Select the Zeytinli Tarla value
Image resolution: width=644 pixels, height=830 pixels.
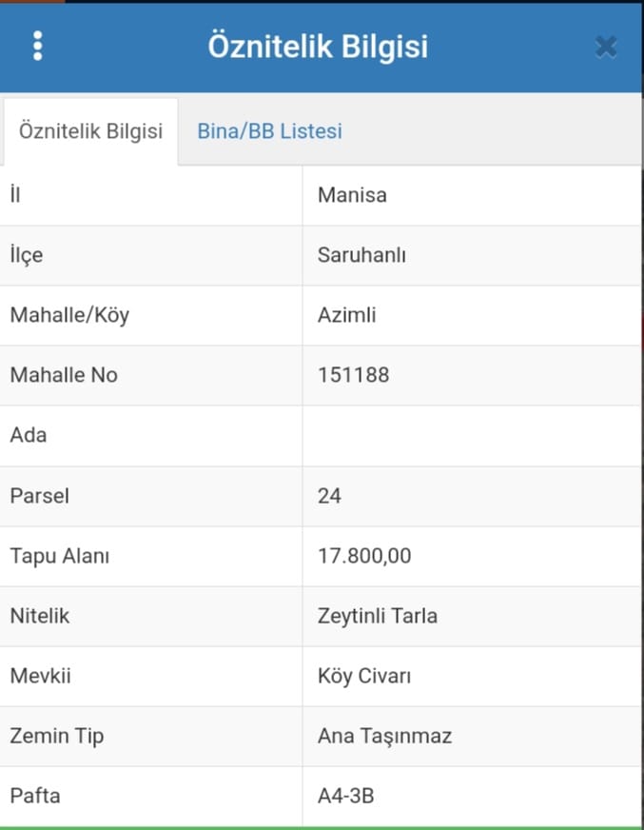pyautogui.click(x=378, y=616)
